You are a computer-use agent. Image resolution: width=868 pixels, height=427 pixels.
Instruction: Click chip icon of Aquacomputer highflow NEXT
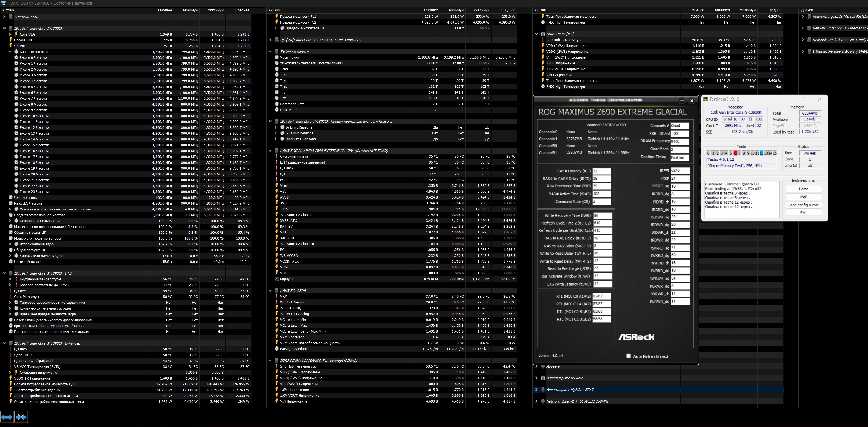pos(543,390)
